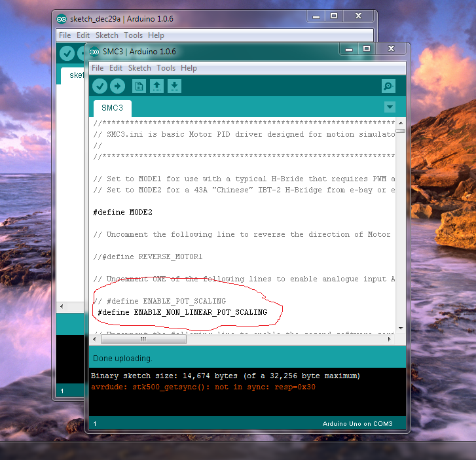
Task: Open Help menu in SMC3 window
Action: 189,68
